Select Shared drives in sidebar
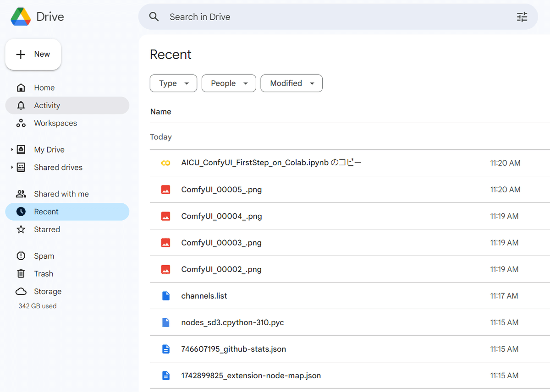The height and width of the screenshot is (392, 550). [67, 167]
